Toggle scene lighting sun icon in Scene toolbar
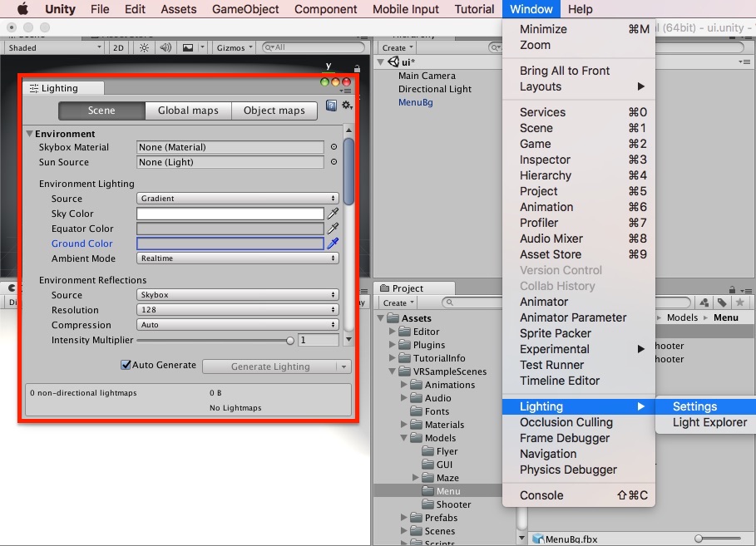The image size is (756, 546). (x=144, y=47)
